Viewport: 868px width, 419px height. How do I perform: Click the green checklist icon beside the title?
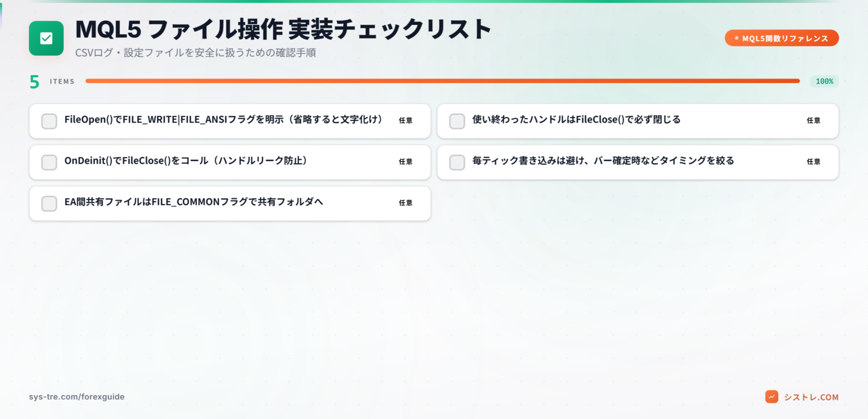pyautogui.click(x=46, y=38)
